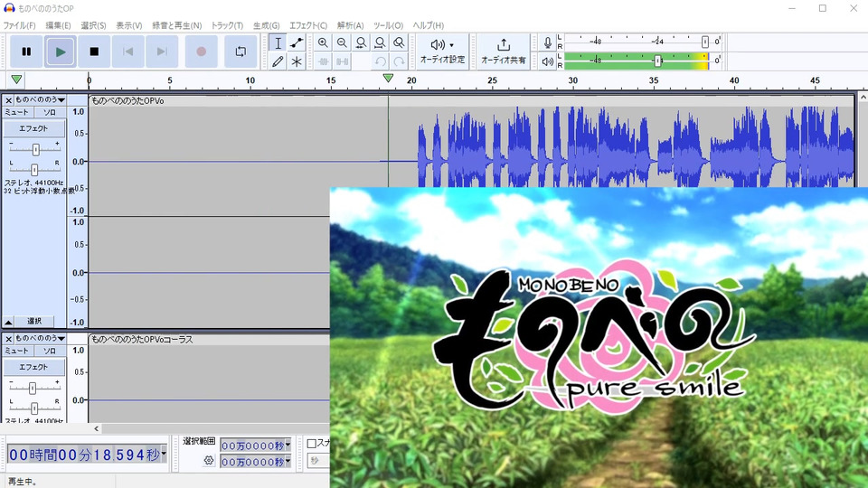Click selection range settings gear icon

[x=209, y=460]
